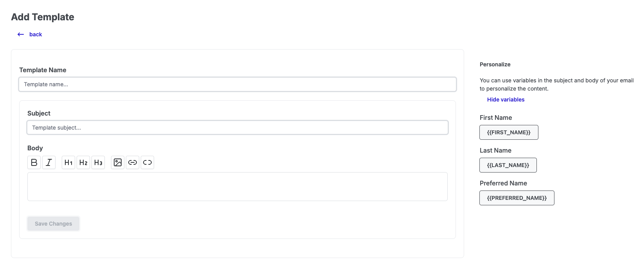644x267 pixels.
Task: Add a hyperlink with the link icon
Action: 133,162
